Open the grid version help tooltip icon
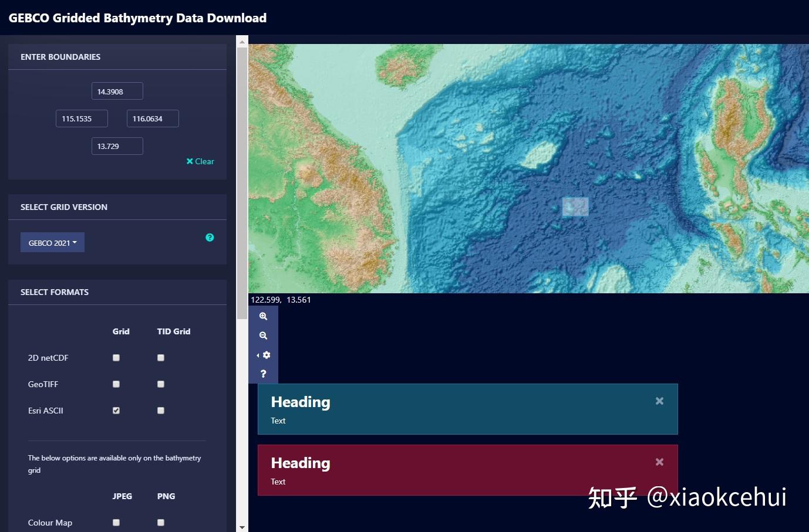809x532 pixels. [x=210, y=238]
